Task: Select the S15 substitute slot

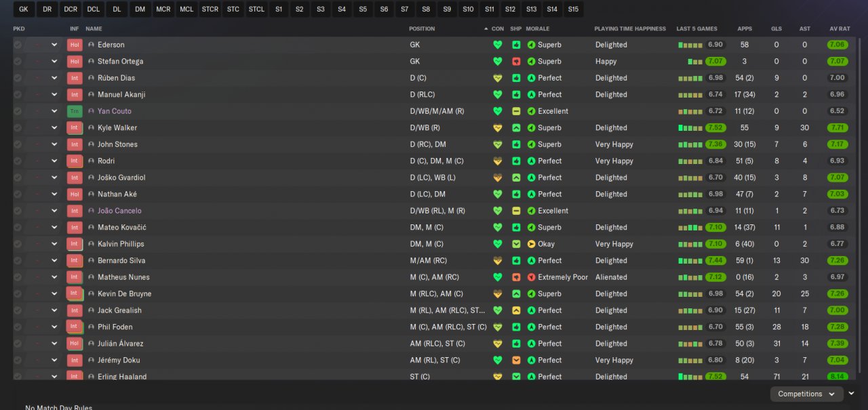Action: coord(573,9)
